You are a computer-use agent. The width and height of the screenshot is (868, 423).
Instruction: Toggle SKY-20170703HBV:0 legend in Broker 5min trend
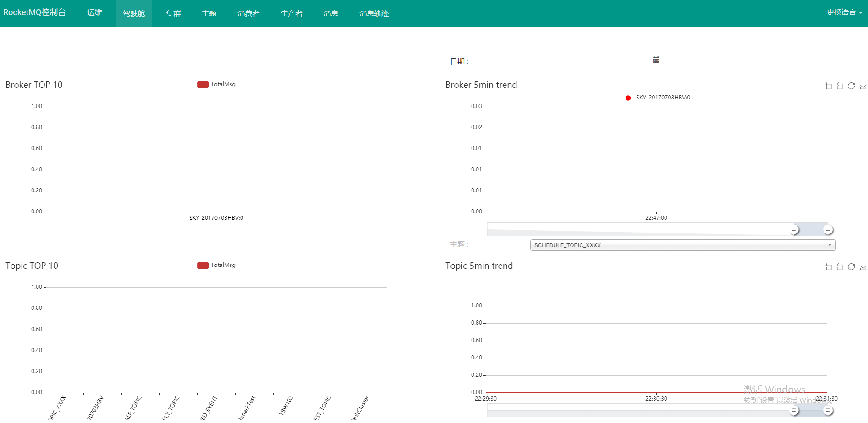[656, 98]
